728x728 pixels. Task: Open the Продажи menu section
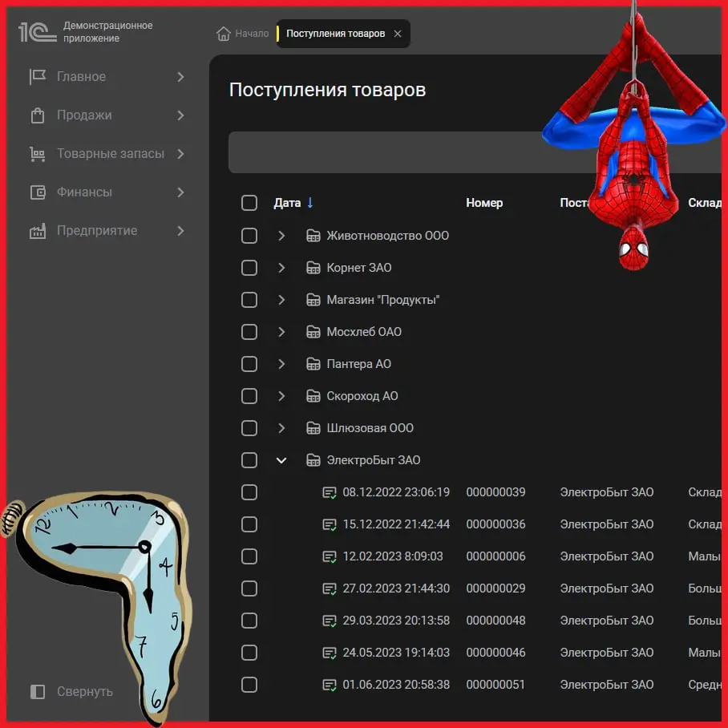[x=107, y=115]
